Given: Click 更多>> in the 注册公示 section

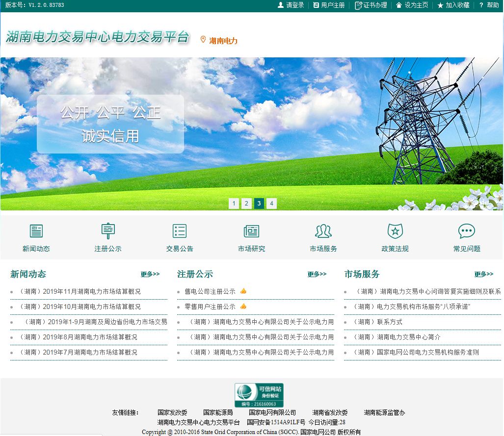Looking at the screenshot, I should [317, 274].
